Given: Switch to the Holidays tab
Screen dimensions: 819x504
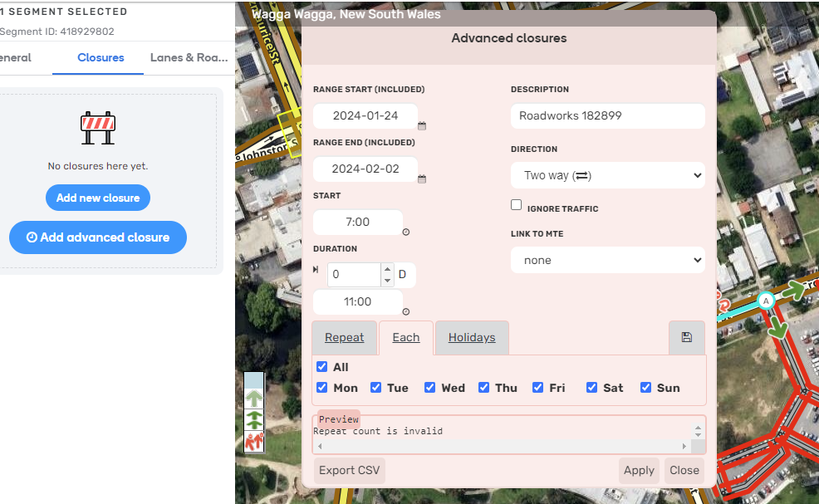Looking at the screenshot, I should [472, 337].
